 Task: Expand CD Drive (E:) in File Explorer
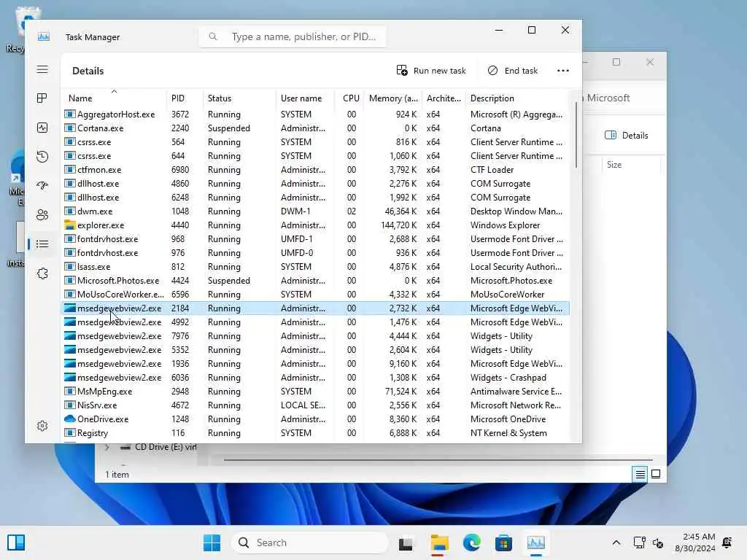107,447
